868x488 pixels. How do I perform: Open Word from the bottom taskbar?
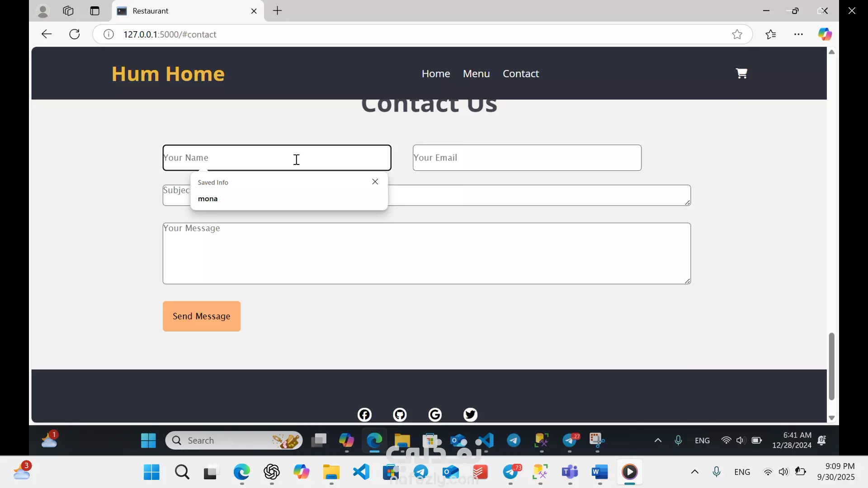(x=599, y=472)
